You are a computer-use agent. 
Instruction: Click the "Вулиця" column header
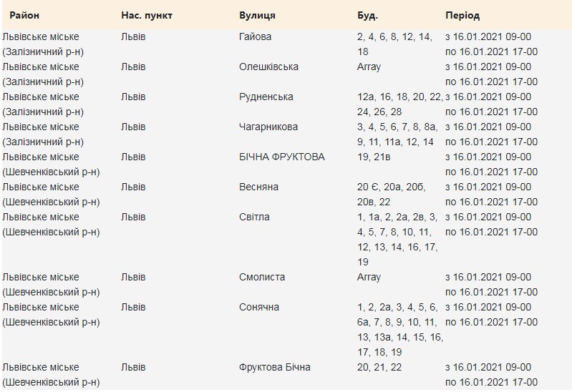[x=257, y=15]
